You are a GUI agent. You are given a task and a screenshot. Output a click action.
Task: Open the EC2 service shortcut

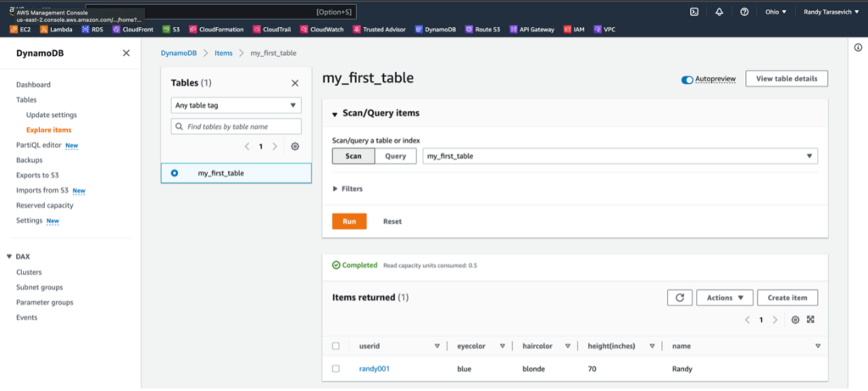tap(20, 30)
